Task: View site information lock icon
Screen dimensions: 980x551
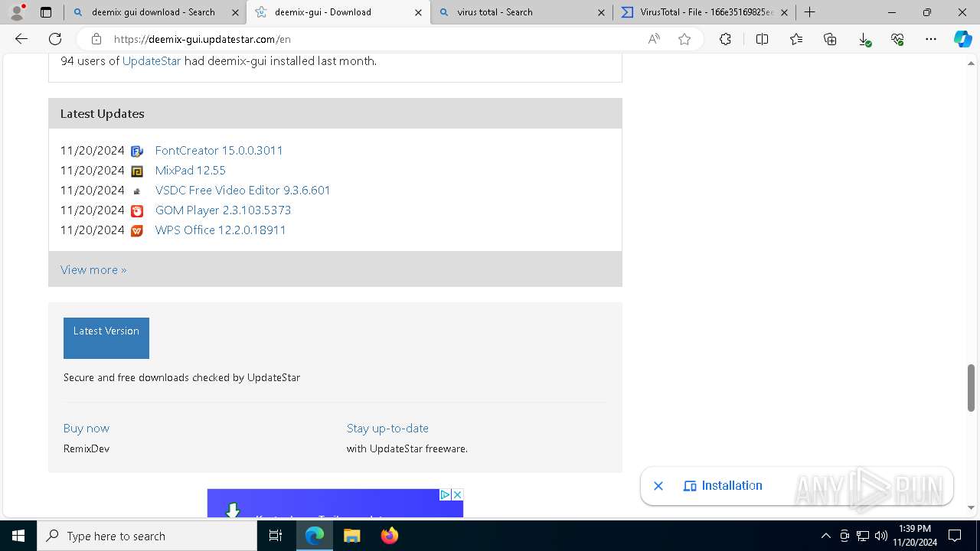Action: [x=96, y=39]
